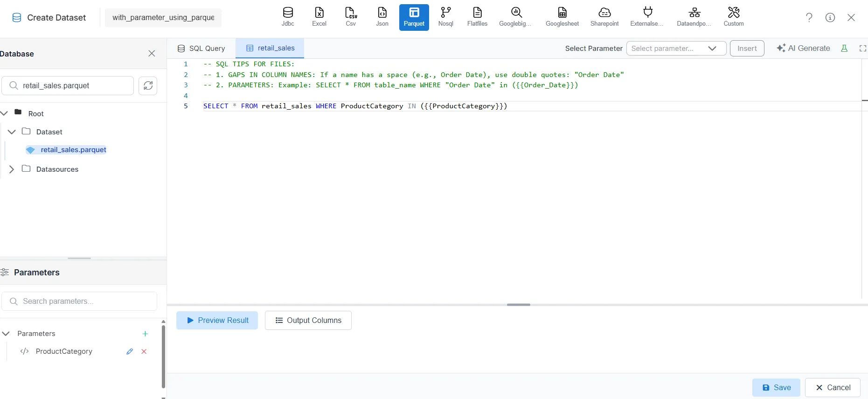Save the dataset

pos(776,388)
